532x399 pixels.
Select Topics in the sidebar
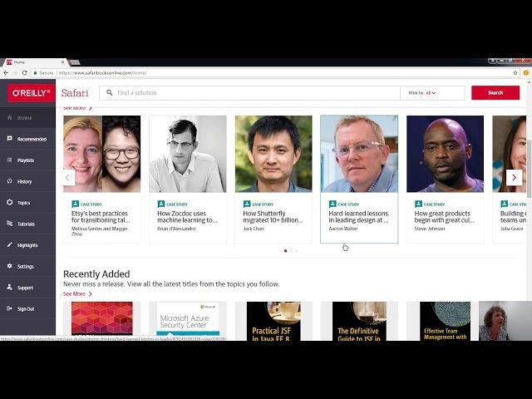point(27,203)
